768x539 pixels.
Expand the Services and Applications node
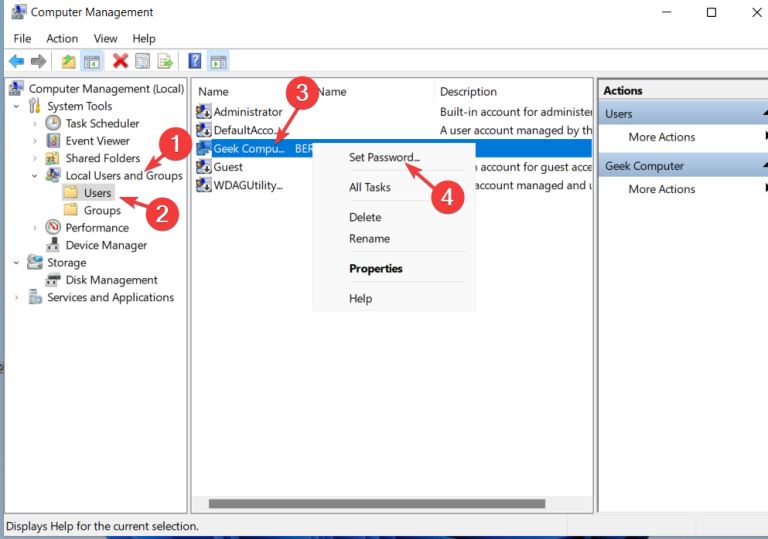tap(16, 297)
